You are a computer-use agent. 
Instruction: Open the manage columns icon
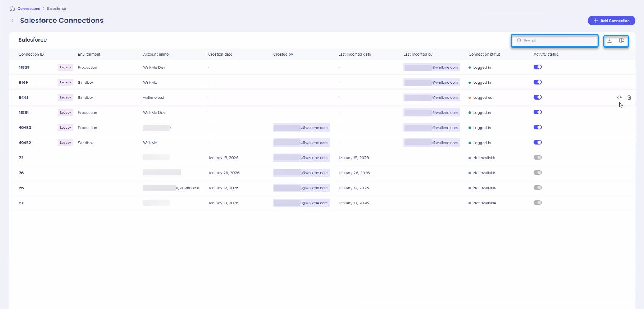tap(622, 40)
